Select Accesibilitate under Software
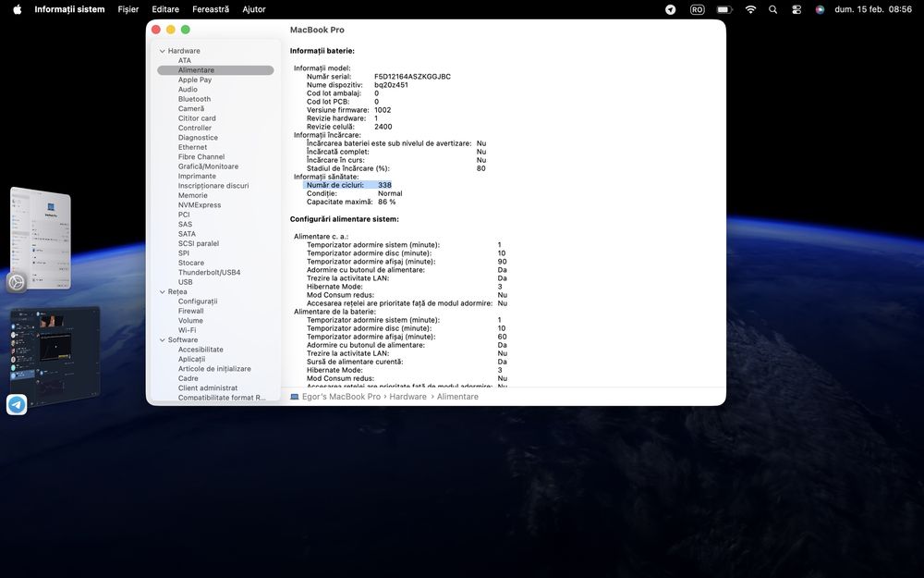924x578 pixels. pyautogui.click(x=201, y=350)
